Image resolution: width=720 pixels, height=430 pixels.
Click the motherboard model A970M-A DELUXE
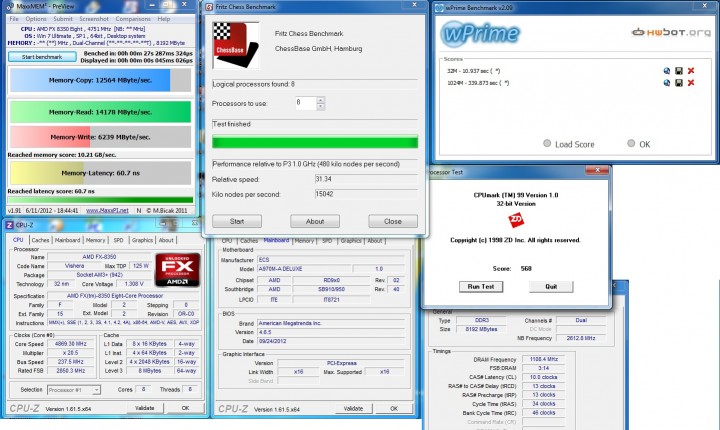pos(304,269)
